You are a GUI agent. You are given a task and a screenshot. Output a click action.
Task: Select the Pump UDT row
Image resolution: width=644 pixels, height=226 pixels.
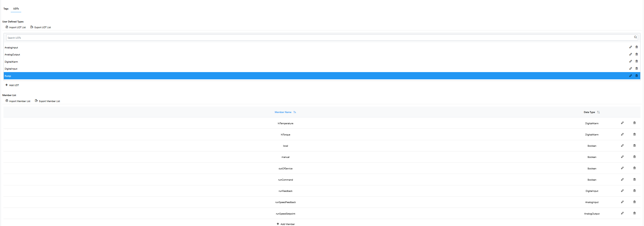(x=322, y=76)
